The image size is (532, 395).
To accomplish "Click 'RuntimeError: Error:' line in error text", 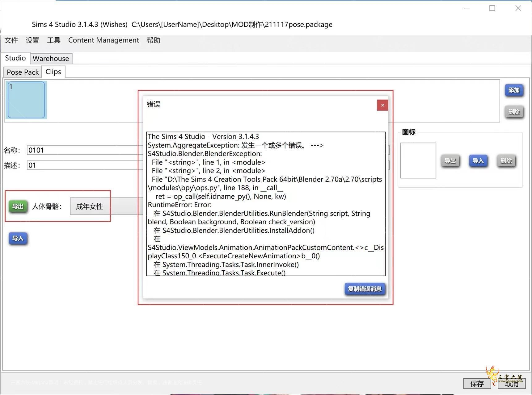I will (179, 205).
